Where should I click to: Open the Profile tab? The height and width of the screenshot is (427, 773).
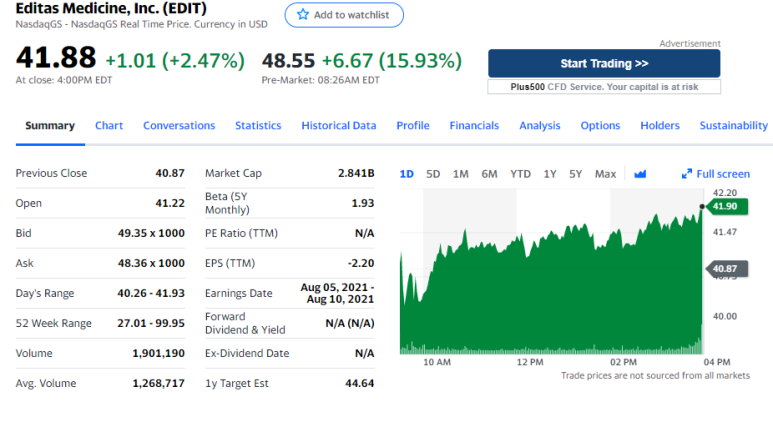pyautogui.click(x=413, y=126)
